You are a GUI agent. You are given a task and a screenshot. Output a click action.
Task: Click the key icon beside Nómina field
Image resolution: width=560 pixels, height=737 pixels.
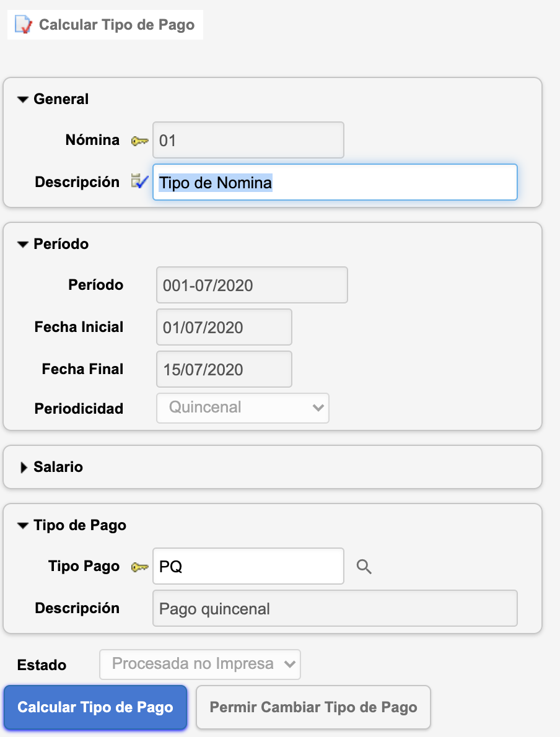[140, 141]
